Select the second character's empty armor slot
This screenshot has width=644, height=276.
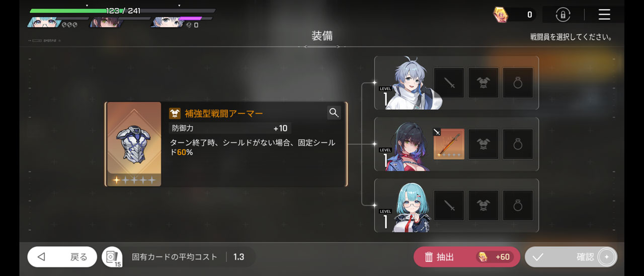pos(484,144)
